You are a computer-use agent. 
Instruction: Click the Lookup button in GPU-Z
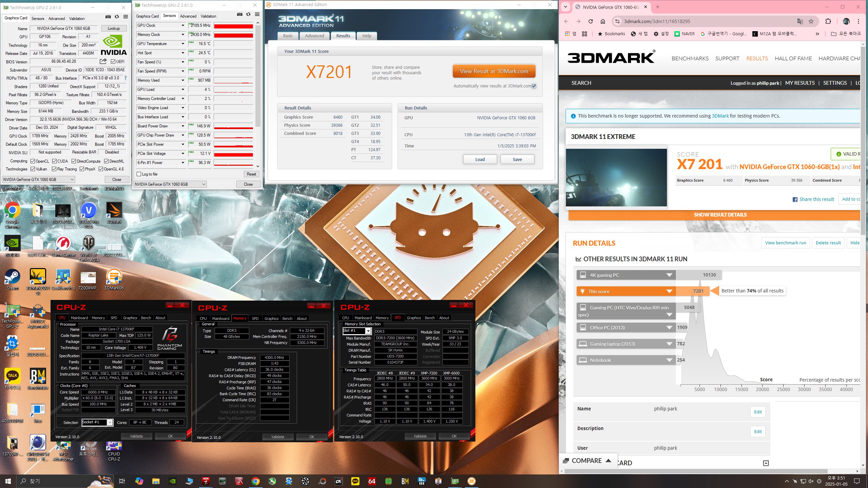tap(114, 28)
